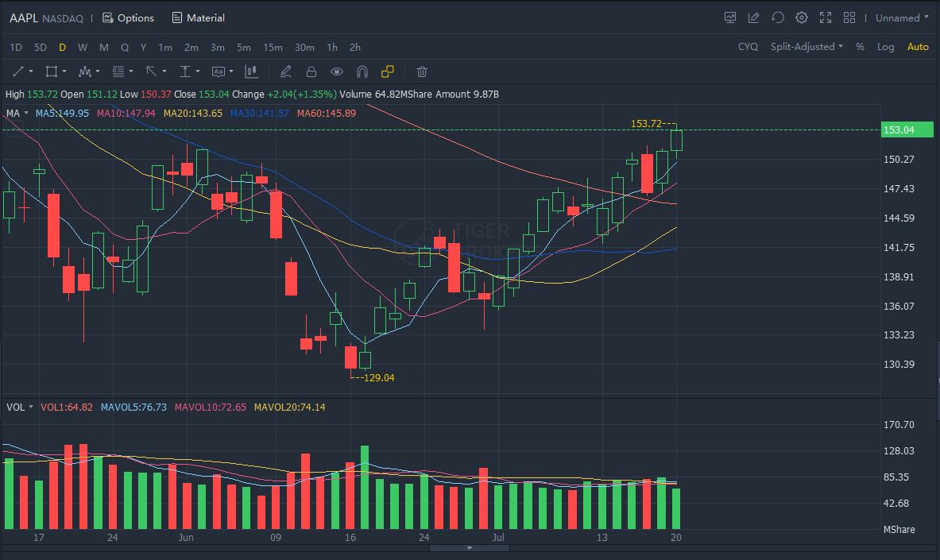Viewport: 940px width, 560px height.
Task: Select the yearly Y timeframe
Action: 143,48
